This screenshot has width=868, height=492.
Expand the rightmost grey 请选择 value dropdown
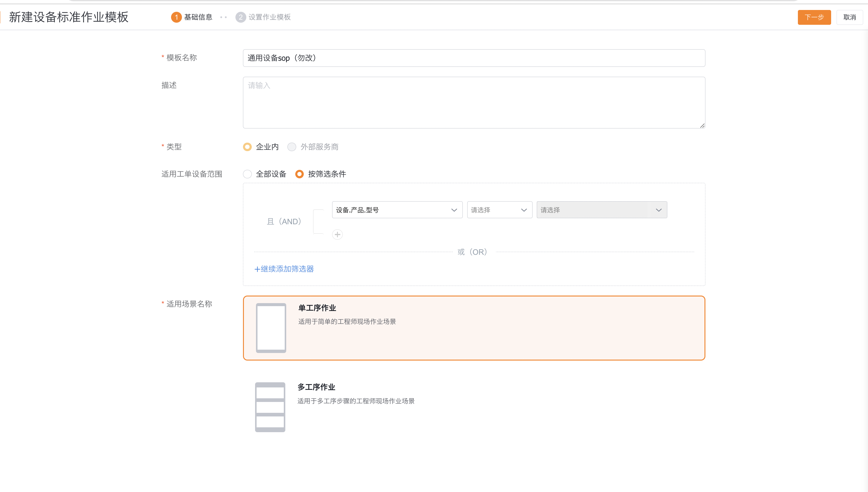pyautogui.click(x=601, y=210)
